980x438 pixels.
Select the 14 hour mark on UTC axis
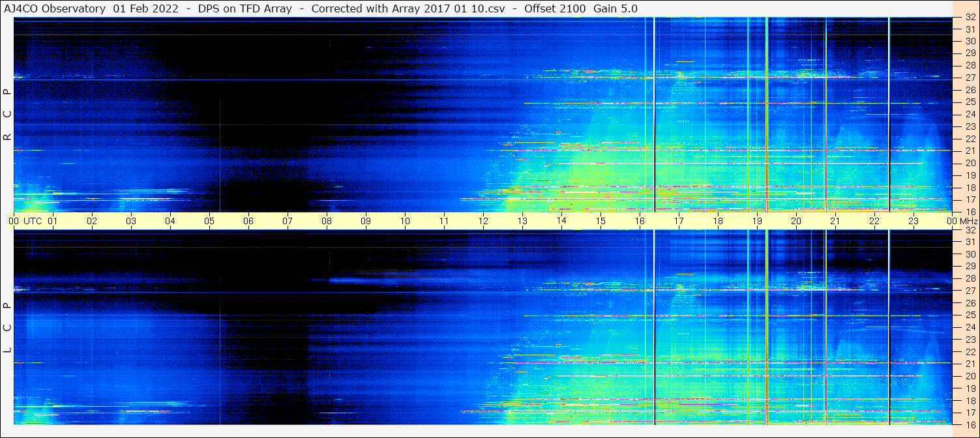pyautogui.click(x=561, y=221)
